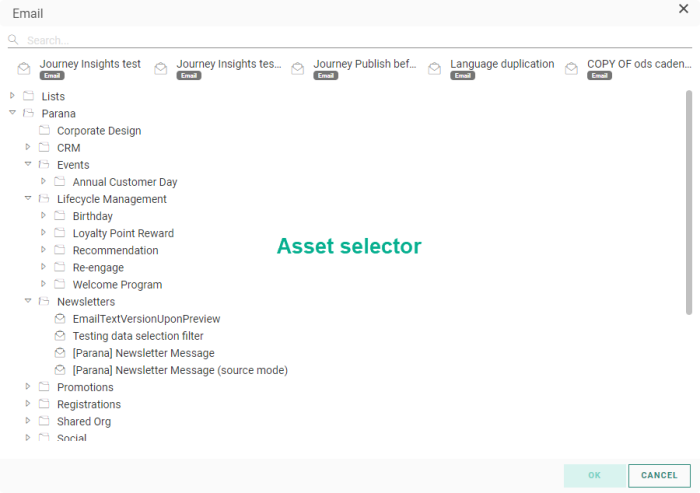Expand the Birthday folder arrow
The height and width of the screenshot is (493, 700).
pyautogui.click(x=44, y=216)
